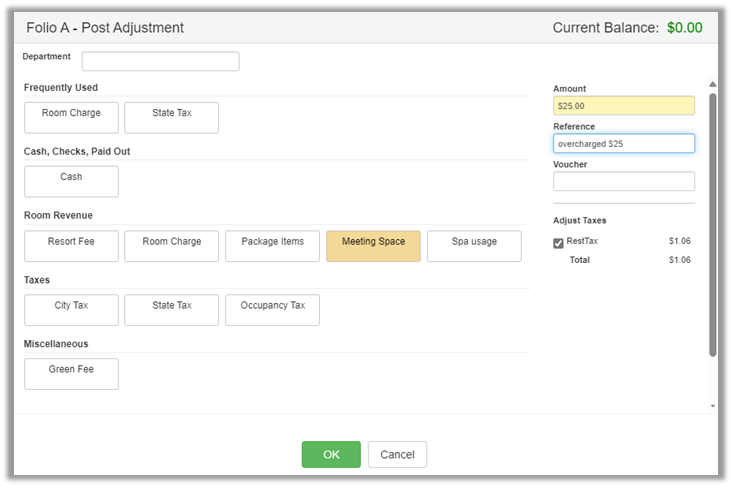
Task: Cancel the post adjustment dialog
Action: point(397,455)
